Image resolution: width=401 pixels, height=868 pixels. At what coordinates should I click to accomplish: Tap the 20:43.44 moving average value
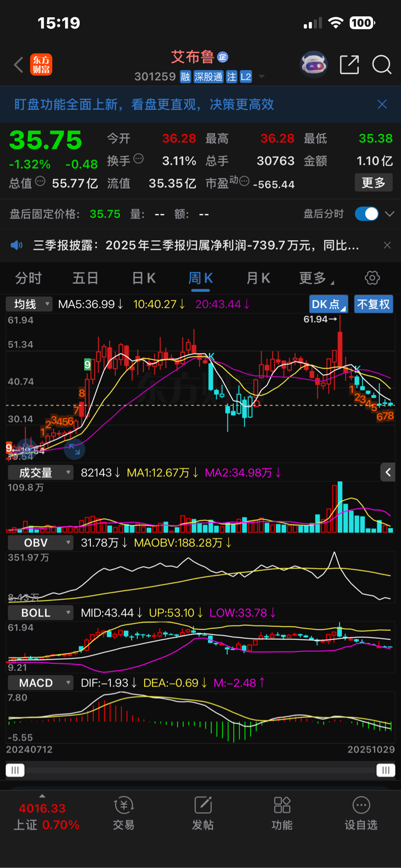click(222, 304)
